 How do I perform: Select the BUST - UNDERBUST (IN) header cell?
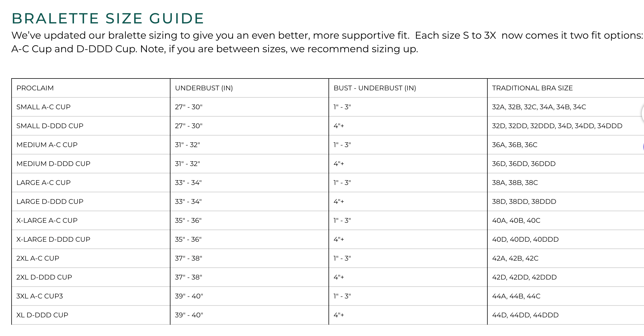coord(374,88)
